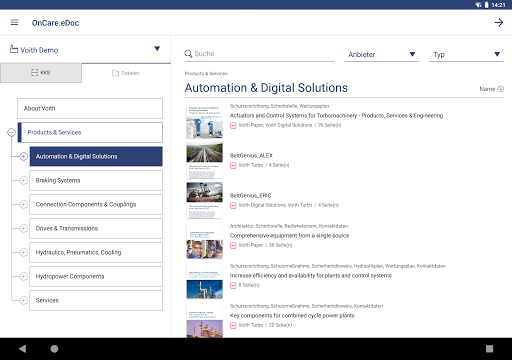512x360 pixels.
Task: Expand the Drives & Transmissions node
Action: click(x=23, y=228)
